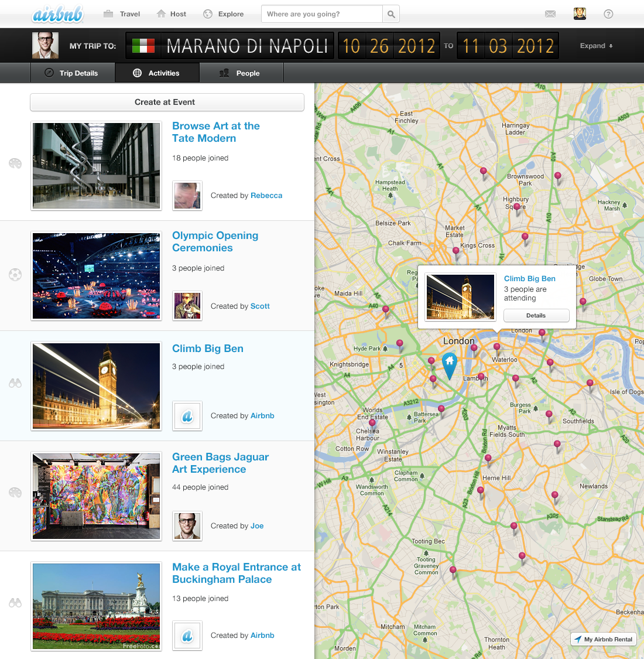Click the colorful mural photo thumbnail
The image size is (644, 659).
tap(96, 496)
